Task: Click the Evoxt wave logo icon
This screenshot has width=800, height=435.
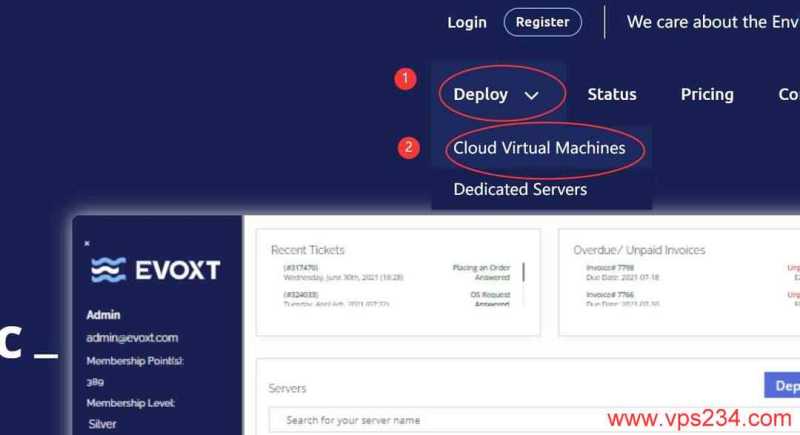Action: (x=108, y=270)
